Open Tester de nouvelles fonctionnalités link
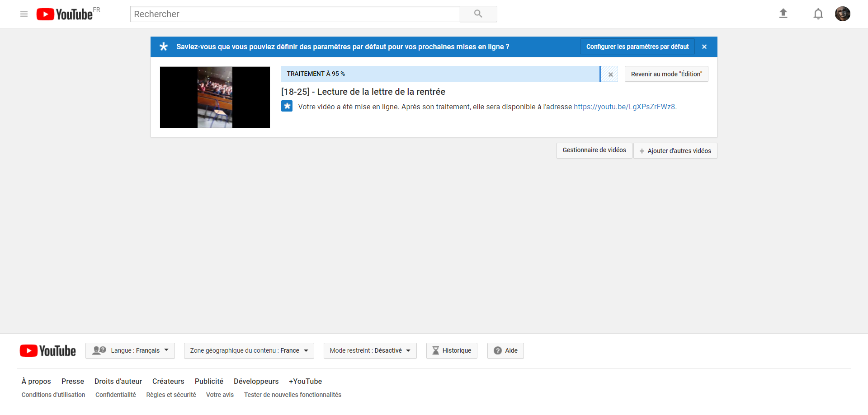 292,395
